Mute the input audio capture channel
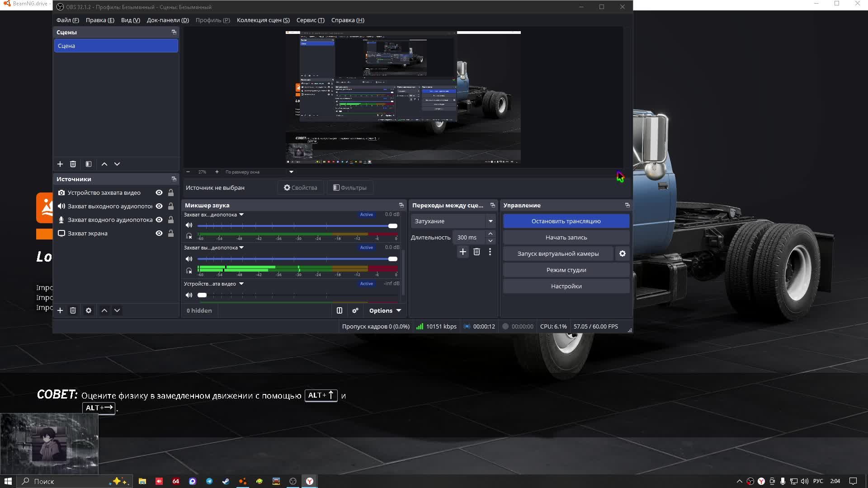 [189, 225]
